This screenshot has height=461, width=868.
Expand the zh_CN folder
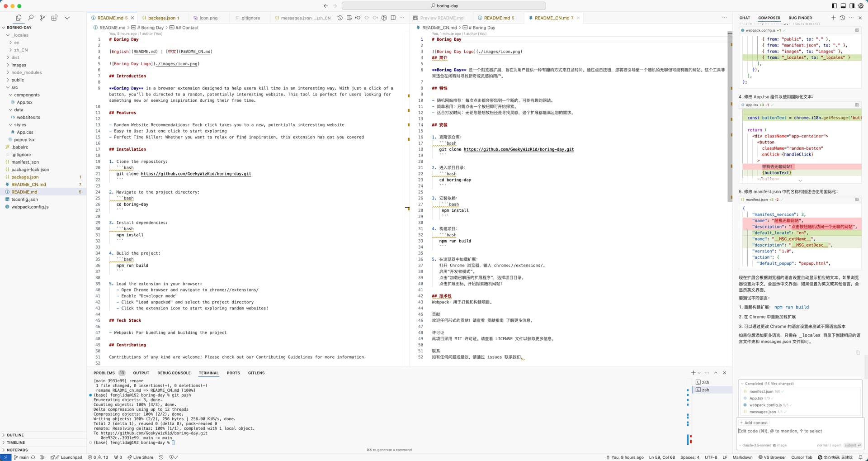point(43,50)
